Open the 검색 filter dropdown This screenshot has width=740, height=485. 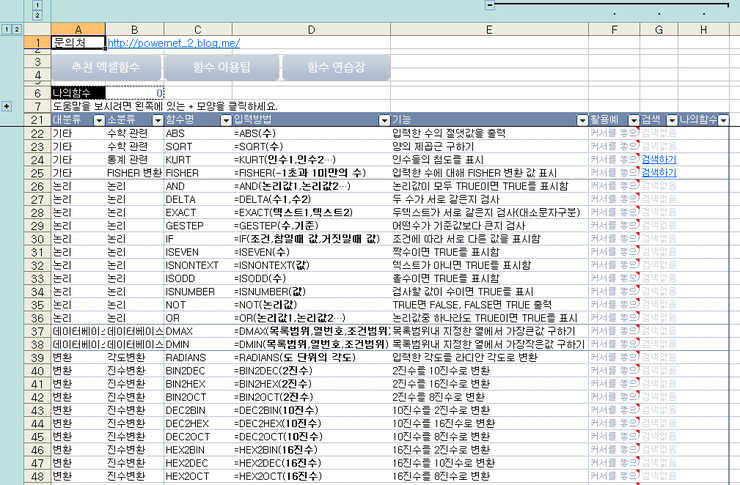(x=672, y=120)
